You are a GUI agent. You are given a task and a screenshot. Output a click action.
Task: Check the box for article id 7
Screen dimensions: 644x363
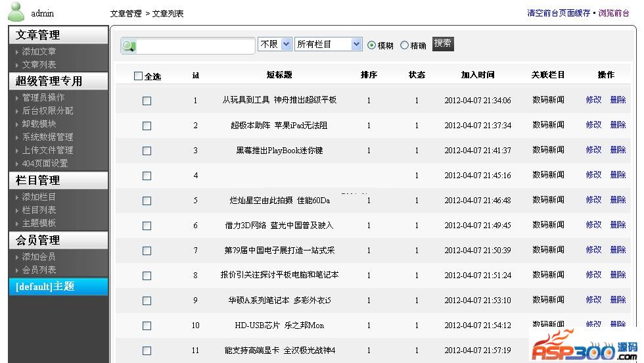(x=147, y=251)
